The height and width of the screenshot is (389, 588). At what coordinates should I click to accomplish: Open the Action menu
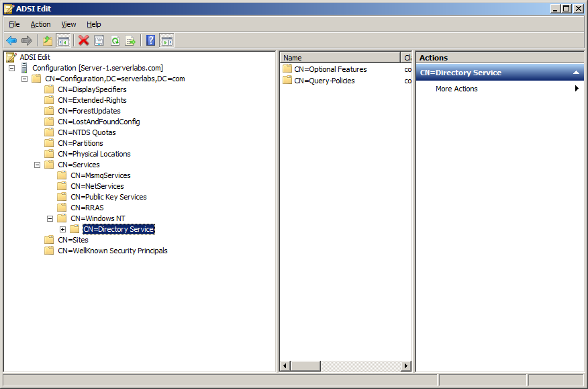pyautogui.click(x=40, y=24)
